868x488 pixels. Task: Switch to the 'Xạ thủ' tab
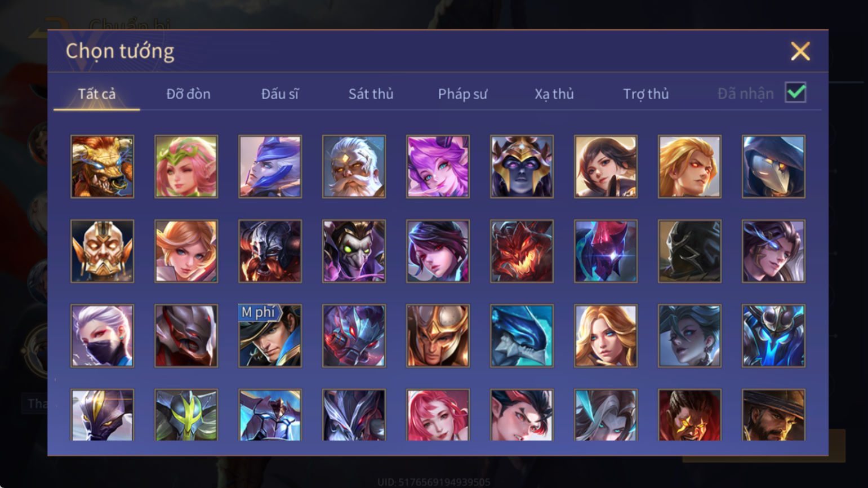coord(554,94)
